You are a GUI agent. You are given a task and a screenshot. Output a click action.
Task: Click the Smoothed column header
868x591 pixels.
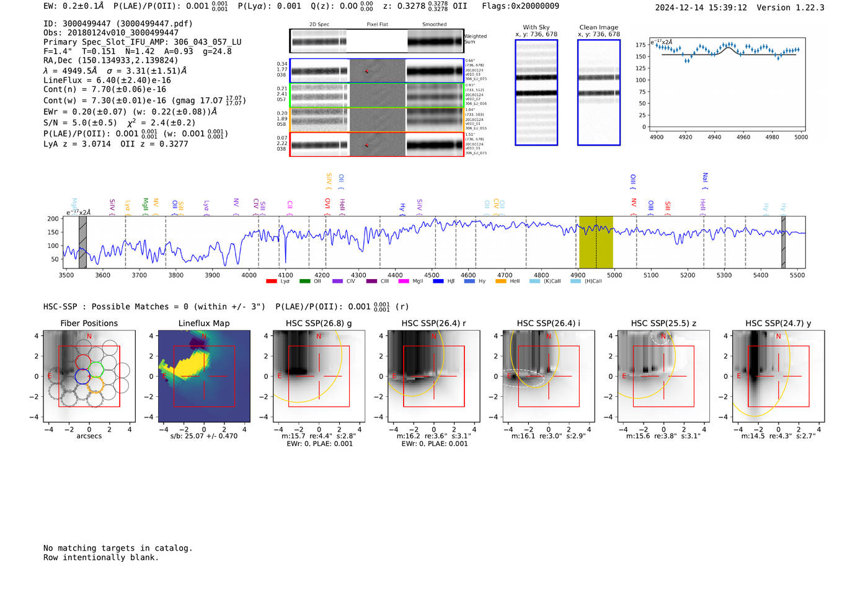434,25
